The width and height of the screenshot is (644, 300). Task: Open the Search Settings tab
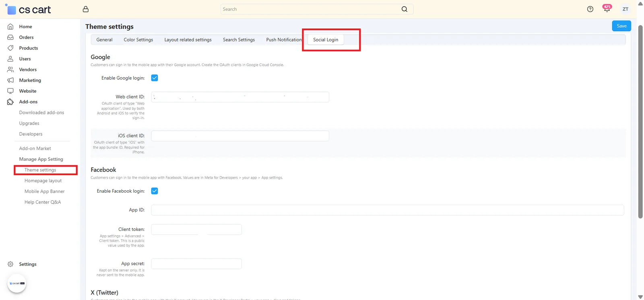239,40
